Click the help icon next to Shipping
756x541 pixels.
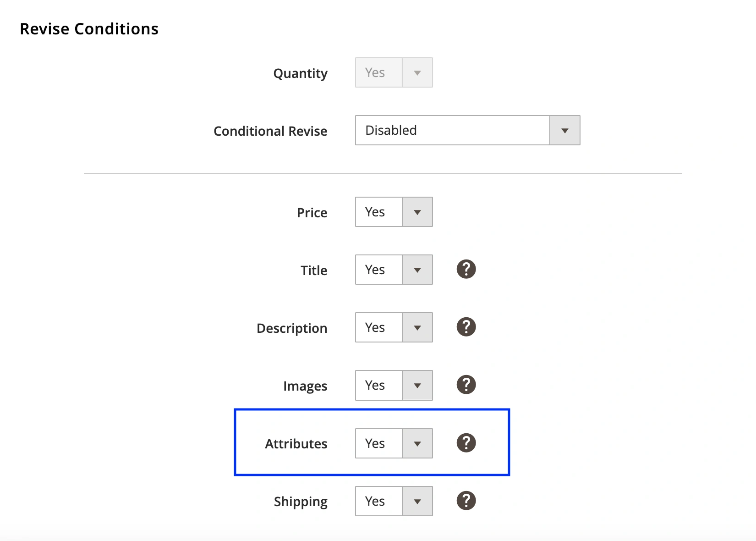click(466, 501)
